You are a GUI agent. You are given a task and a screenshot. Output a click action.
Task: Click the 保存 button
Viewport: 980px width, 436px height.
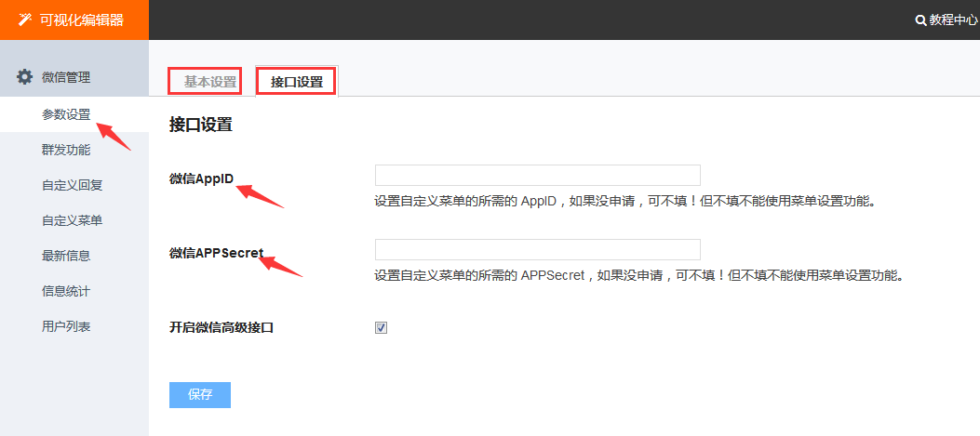click(x=200, y=395)
